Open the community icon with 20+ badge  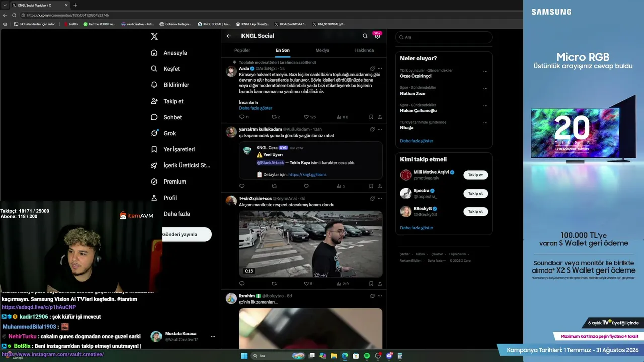click(x=377, y=36)
